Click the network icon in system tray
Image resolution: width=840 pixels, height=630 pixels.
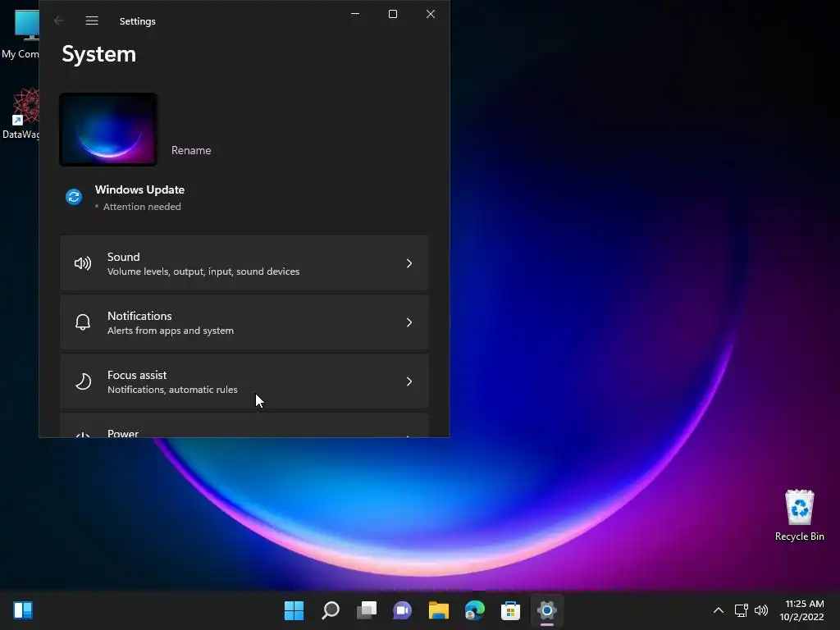click(742, 610)
